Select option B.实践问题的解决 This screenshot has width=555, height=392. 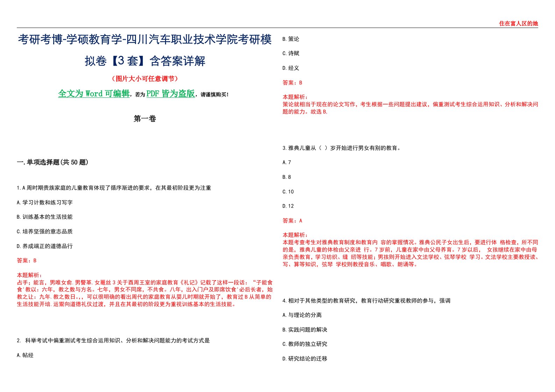click(x=305, y=330)
